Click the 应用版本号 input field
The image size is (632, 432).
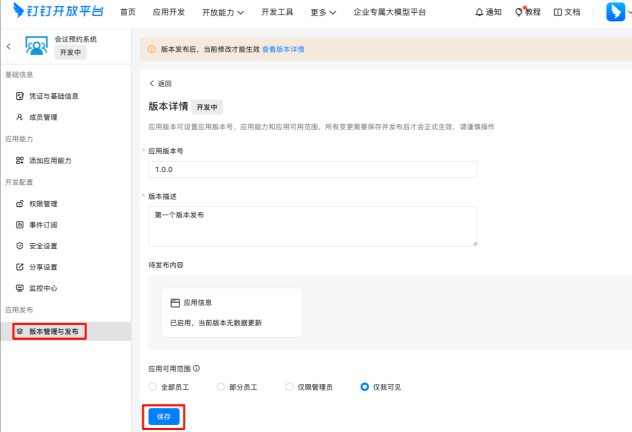(x=311, y=170)
